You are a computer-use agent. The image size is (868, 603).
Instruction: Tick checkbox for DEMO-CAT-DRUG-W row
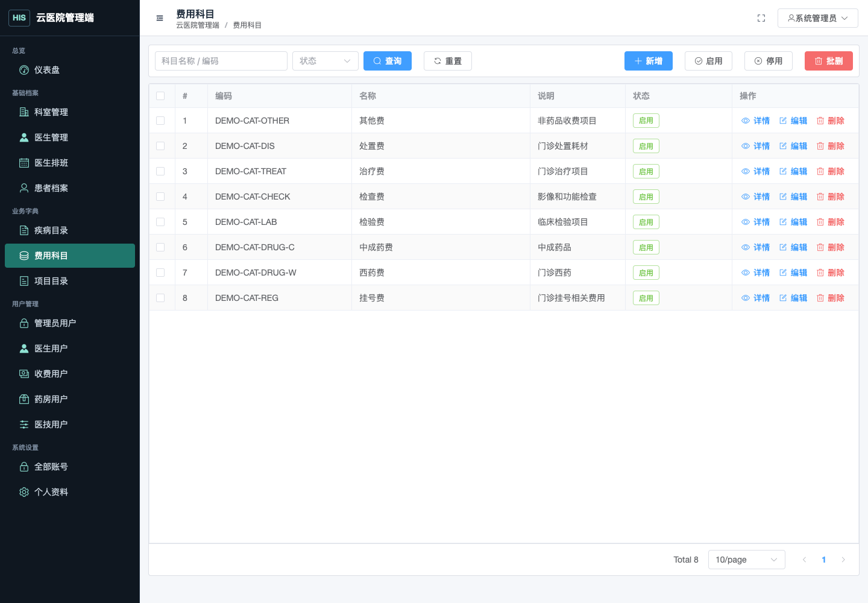click(160, 273)
